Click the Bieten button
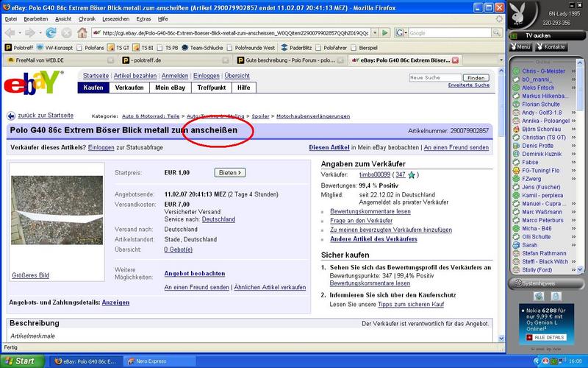The height and width of the screenshot is (368, 588). pos(230,173)
